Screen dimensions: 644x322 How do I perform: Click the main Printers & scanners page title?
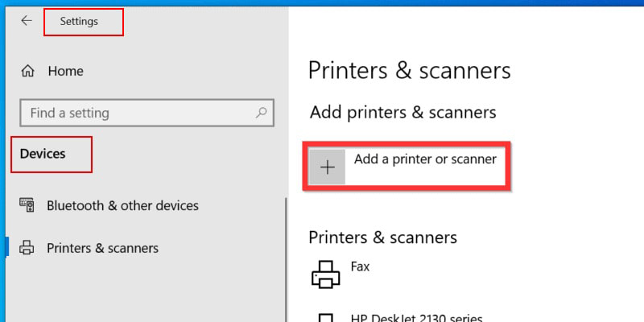tap(409, 70)
